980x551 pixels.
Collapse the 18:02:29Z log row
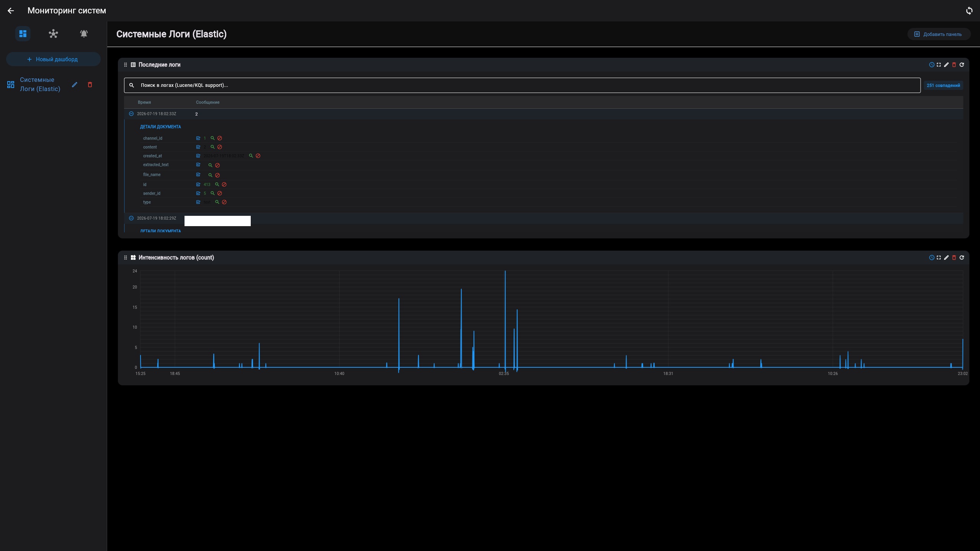[x=131, y=218]
